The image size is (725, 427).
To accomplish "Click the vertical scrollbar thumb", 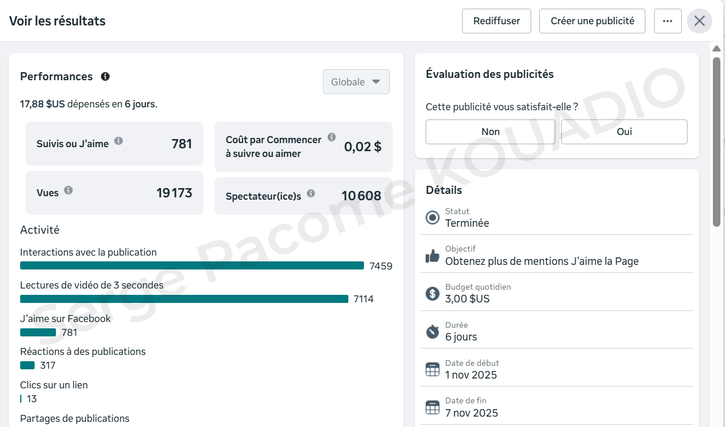I will tap(717, 140).
